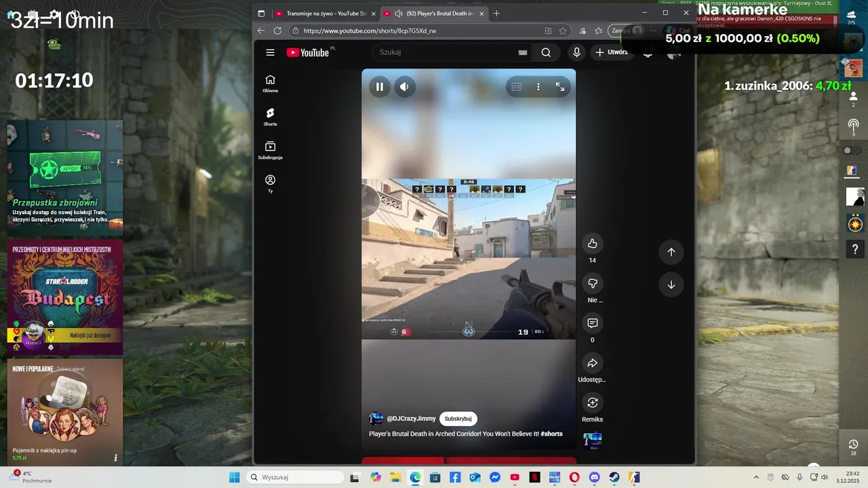Dislike the Short with thumbs down
The width and height of the screenshot is (868, 488).
(x=592, y=283)
